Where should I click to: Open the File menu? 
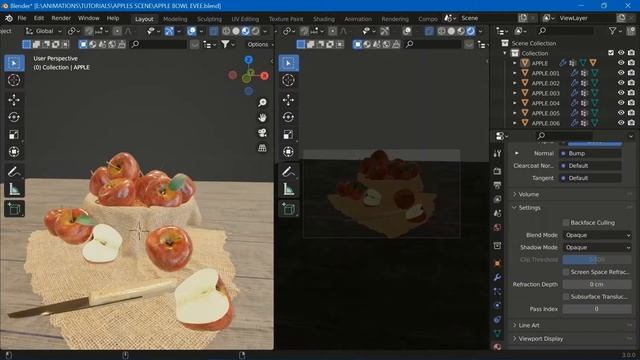tap(22, 18)
